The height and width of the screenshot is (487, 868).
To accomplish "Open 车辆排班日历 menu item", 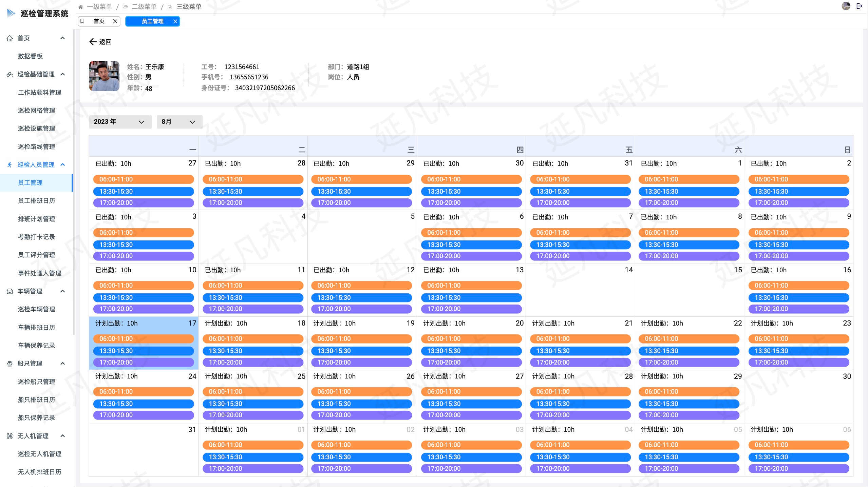I will point(36,328).
